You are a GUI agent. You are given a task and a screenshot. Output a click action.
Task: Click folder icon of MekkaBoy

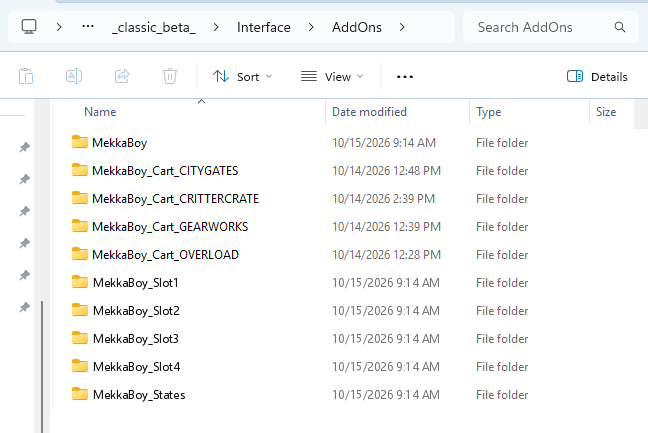tap(80, 142)
